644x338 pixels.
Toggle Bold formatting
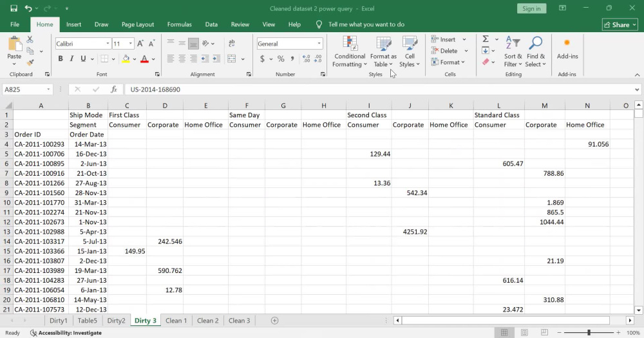tap(61, 59)
